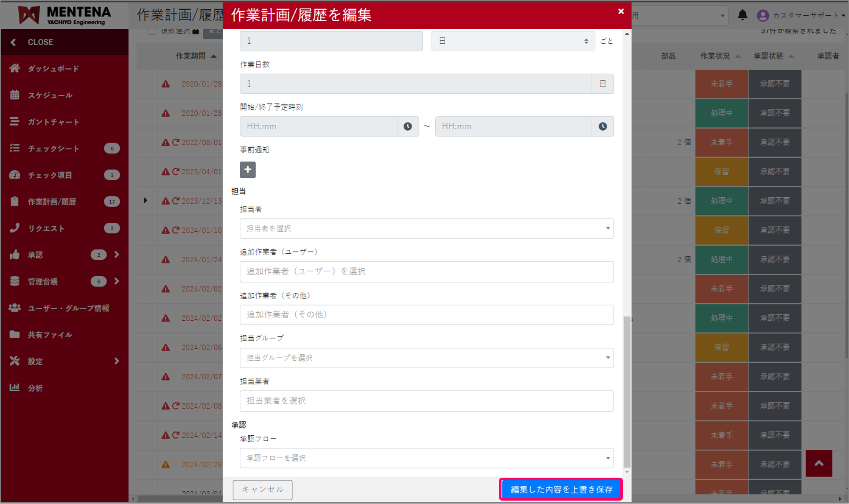Click the end time clock icon

click(x=602, y=126)
